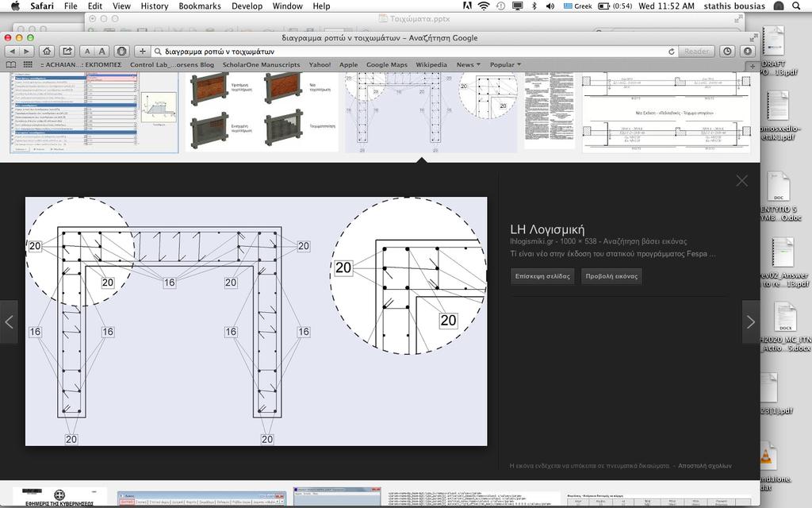Open a new tab with the plus button under the toolbar
Screen dimensions: 812x508
click(x=753, y=66)
